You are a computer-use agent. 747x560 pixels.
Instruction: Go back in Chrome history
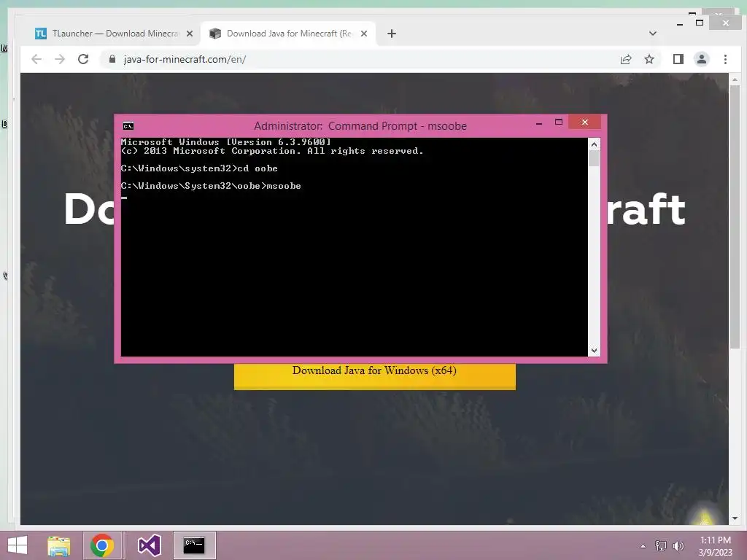click(x=36, y=59)
